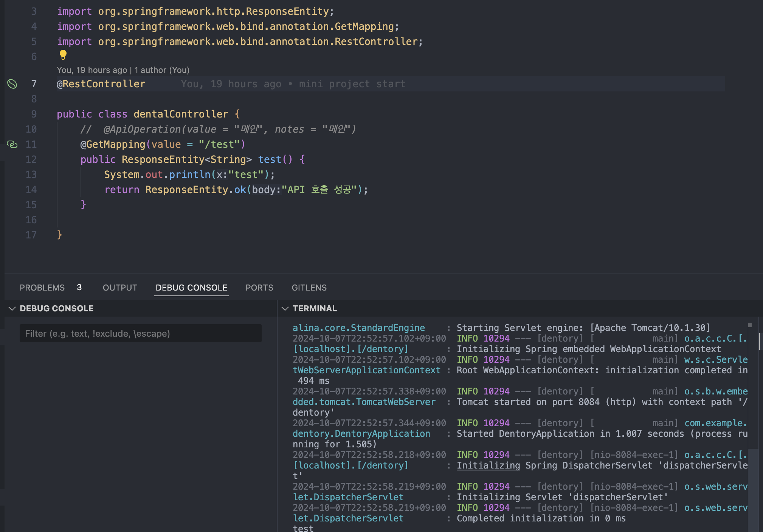The height and width of the screenshot is (532, 763).
Task: Click the println call on line 13
Action: pyautogui.click(x=190, y=175)
